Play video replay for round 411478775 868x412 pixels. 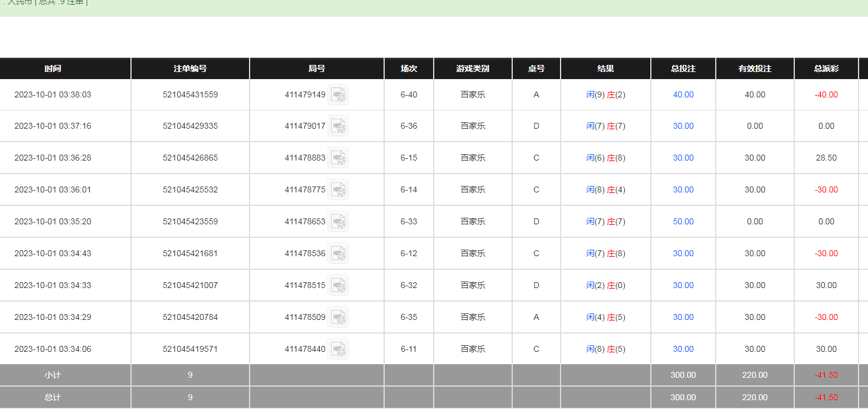point(338,190)
